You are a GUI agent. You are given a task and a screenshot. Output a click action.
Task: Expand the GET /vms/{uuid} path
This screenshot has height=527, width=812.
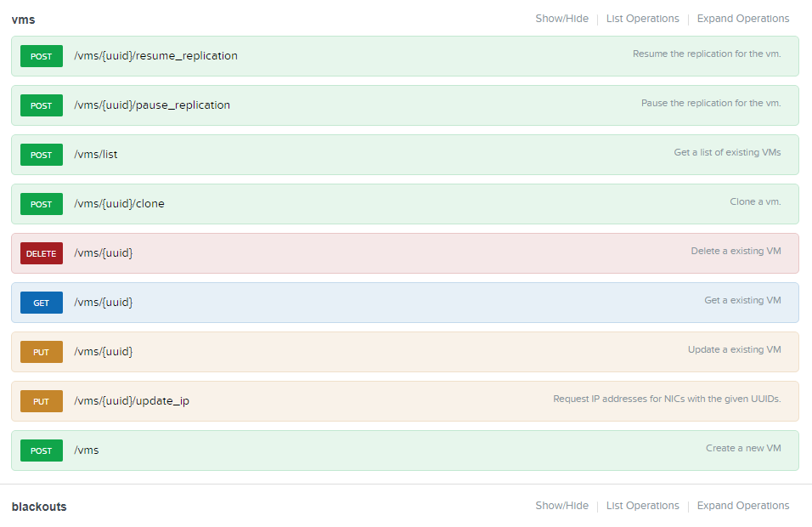tap(103, 302)
